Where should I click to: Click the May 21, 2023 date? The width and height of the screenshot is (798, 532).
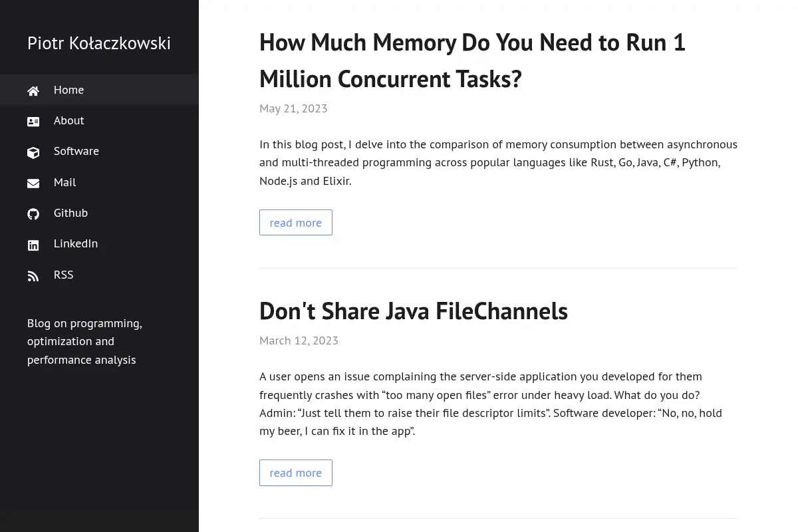(x=293, y=108)
